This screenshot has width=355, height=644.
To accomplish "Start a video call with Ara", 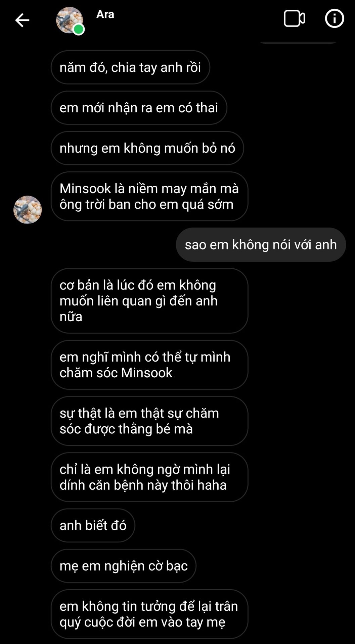I will tap(294, 18).
